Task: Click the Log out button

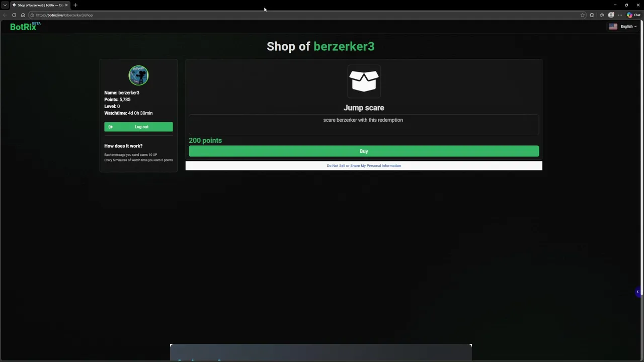Action: (138, 127)
